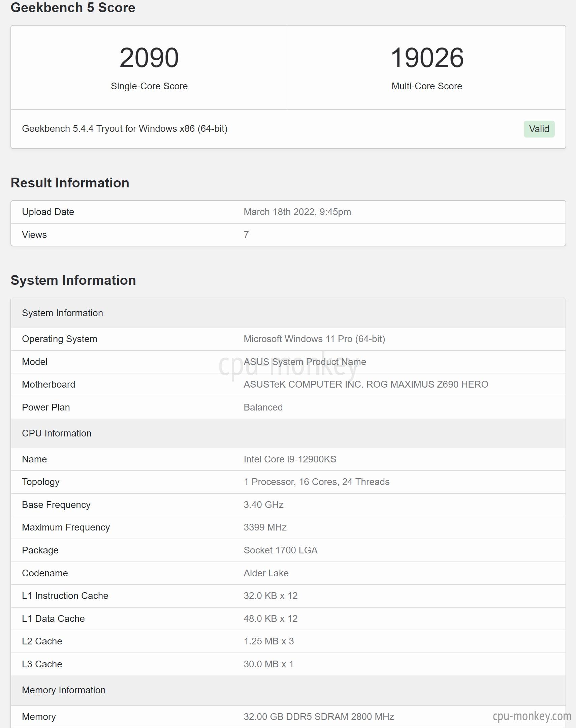Click the System Information section header row
The height and width of the screenshot is (728, 576).
[x=288, y=313]
